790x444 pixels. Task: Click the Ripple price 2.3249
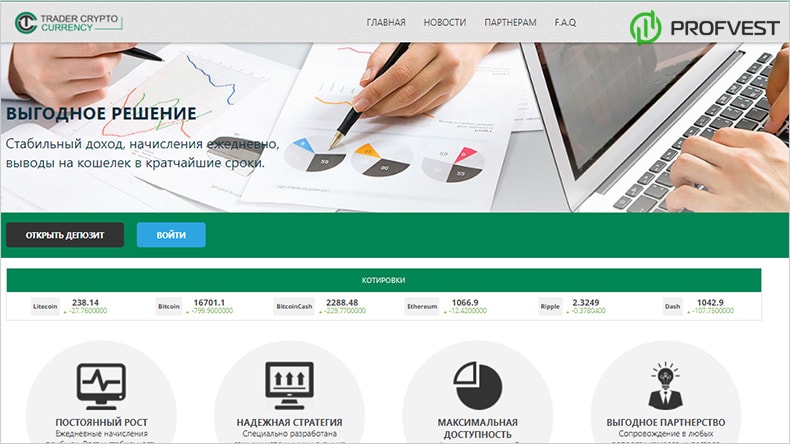click(x=586, y=302)
